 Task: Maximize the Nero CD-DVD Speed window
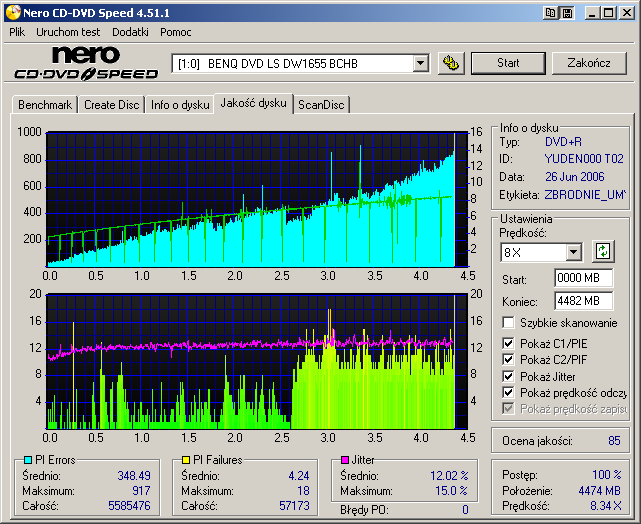[x=608, y=13]
